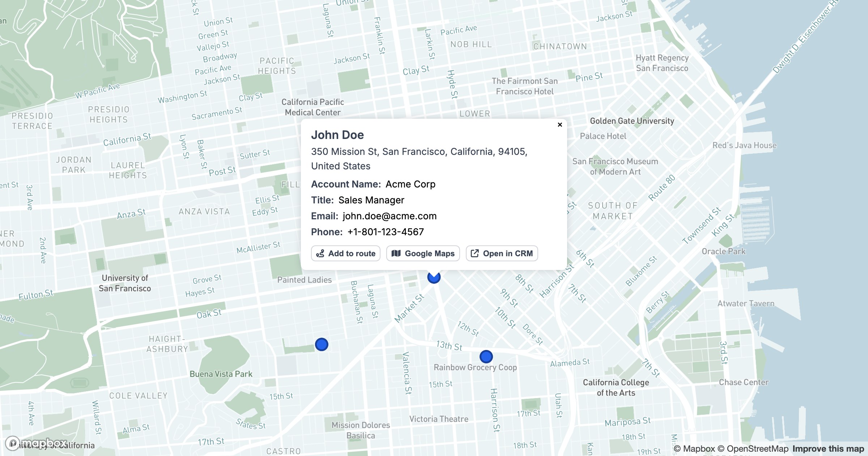Image resolution: width=868 pixels, height=456 pixels.
Task: Select the map marker near Rainbow Grocery Coop
Action: click(486, 356)
